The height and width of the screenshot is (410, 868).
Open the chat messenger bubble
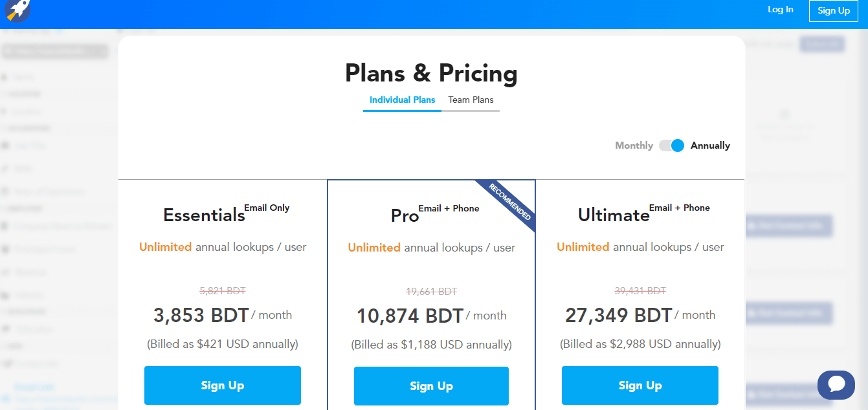coord(836,385)
